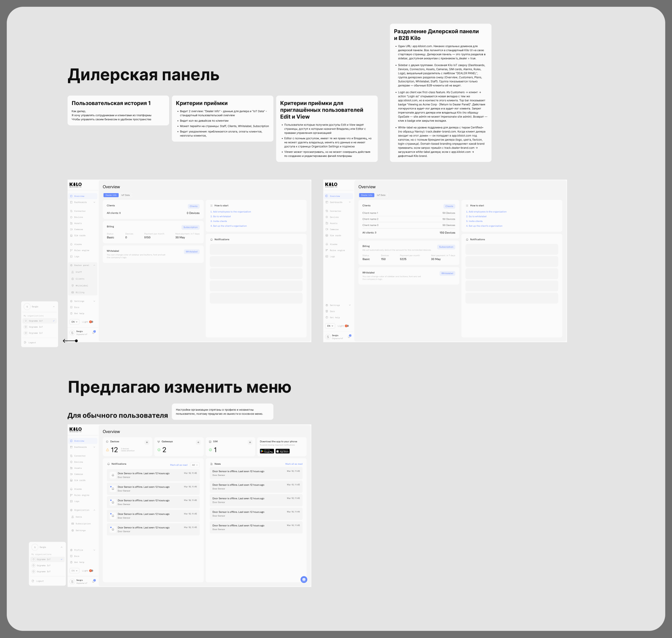672x638 pixels.
Task: Click App Store badge in bottom mockup
Action: point(283,451)
